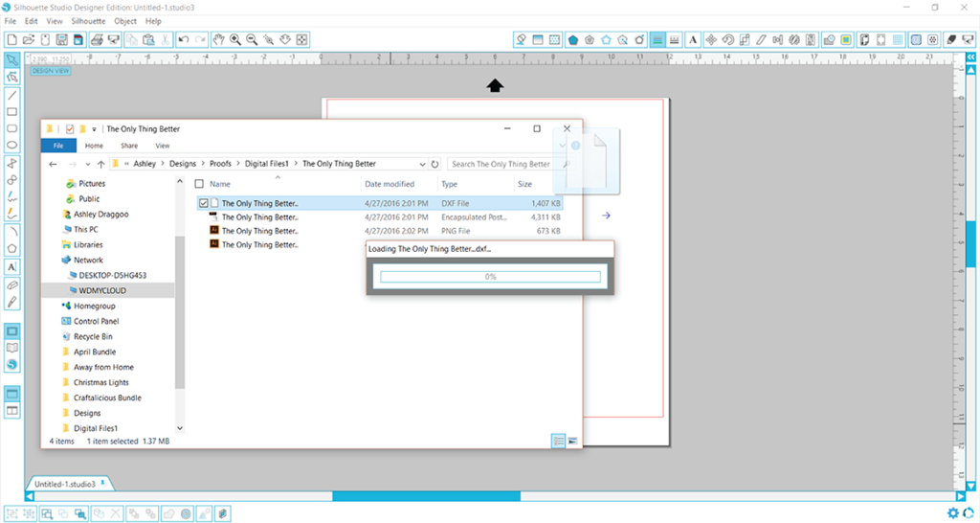
Task: Go back in File Explorer
Action: (x=54, y=165)
